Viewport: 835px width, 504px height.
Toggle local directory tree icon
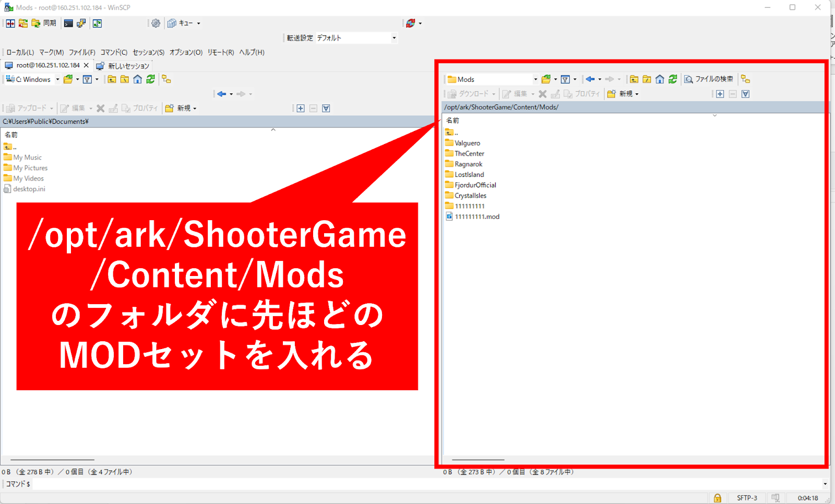coord(166,79)
